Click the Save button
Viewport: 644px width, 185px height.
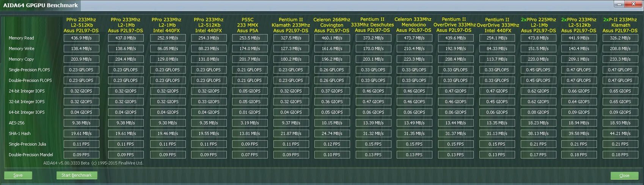click(18, 175)
